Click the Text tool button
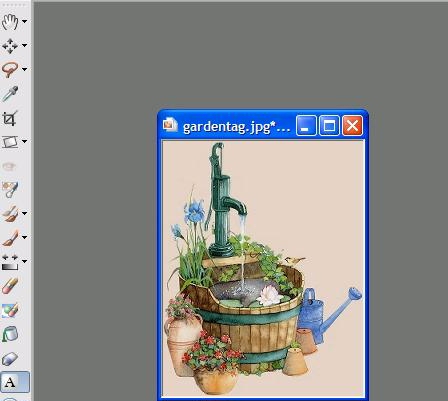The height and width of the screenshot is (401, 448). (15, 382)
